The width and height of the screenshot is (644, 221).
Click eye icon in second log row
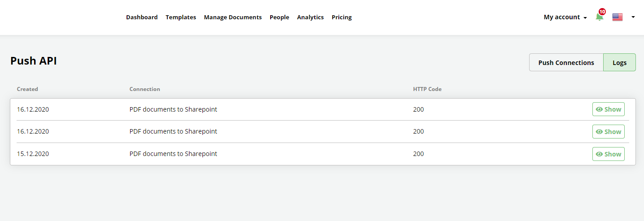click(599, 132)
